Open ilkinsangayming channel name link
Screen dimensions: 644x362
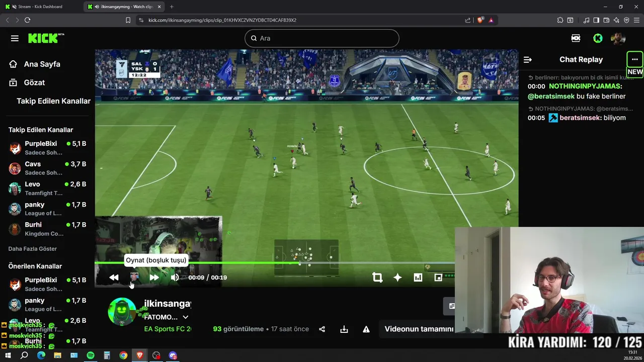click(x=168, y=304)
